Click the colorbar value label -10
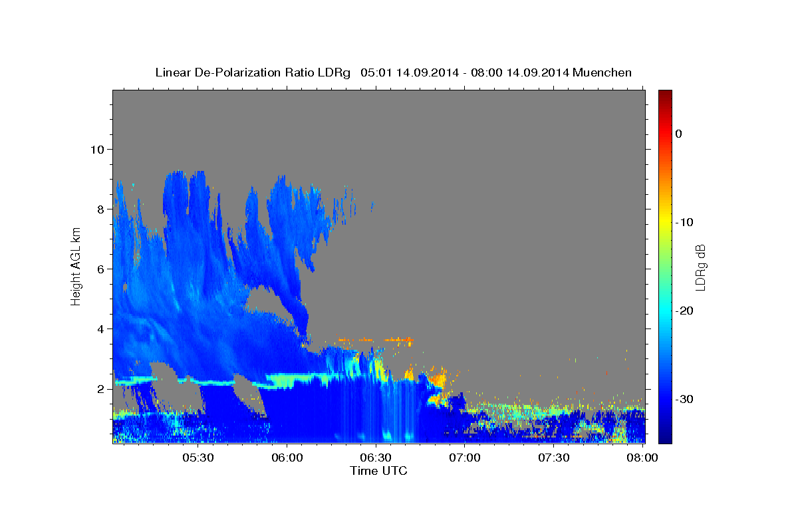This screenshot has width=798, height=532. (x=684, y=222)
